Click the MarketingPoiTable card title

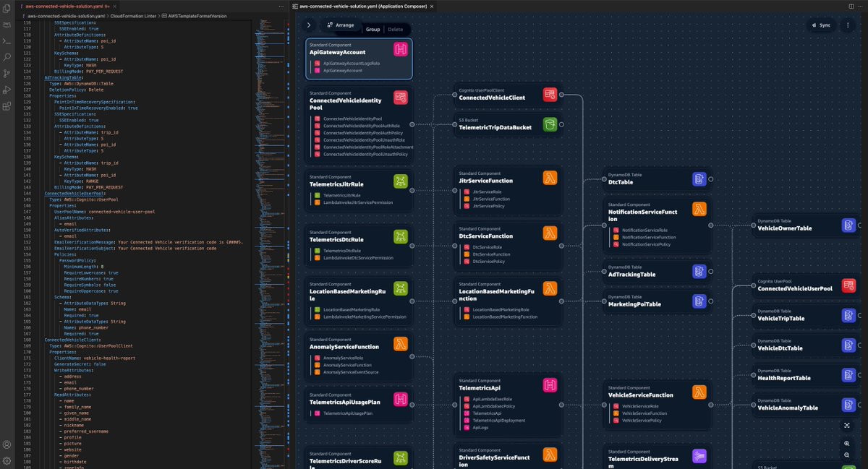coord(634,304)
